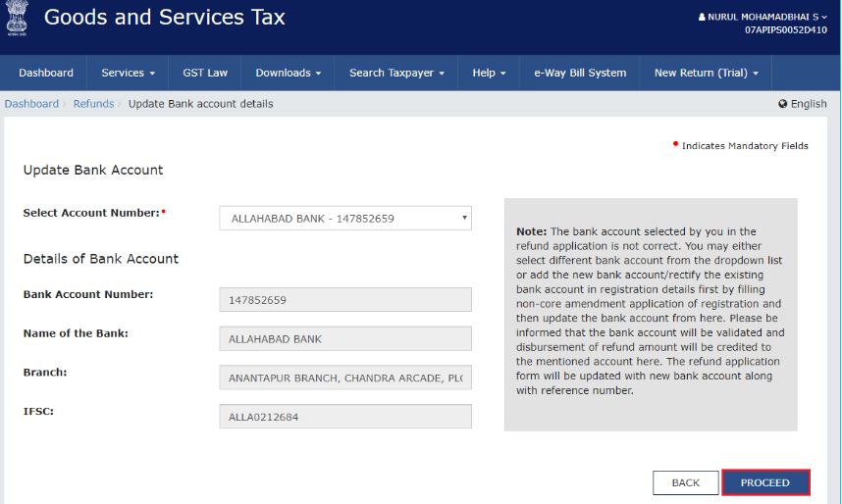Click the Update Bank account details breadcrumb
This screenshot has height=504, width=842.
click(x=200, y=104)
